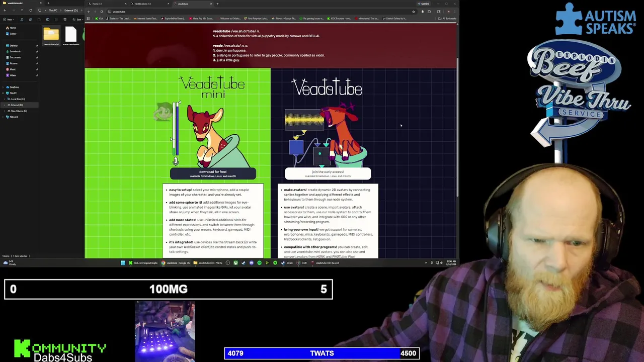Open the ExplodedBeef Stats bookmark

(x=173, y=19)
